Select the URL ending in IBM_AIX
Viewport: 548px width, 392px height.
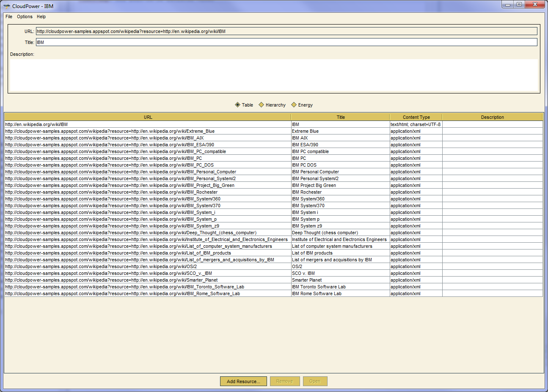148,138
